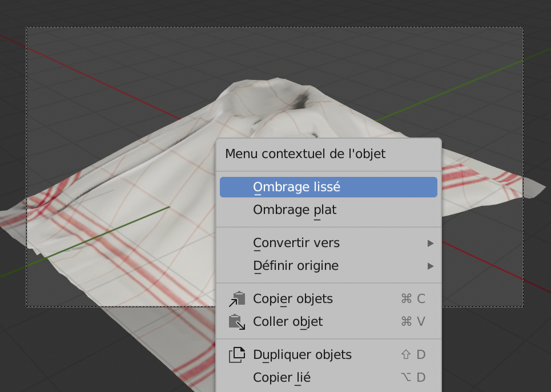551x392 pixels.
Task: Click the paste object clipboard icon
Action: pos(236,322)
